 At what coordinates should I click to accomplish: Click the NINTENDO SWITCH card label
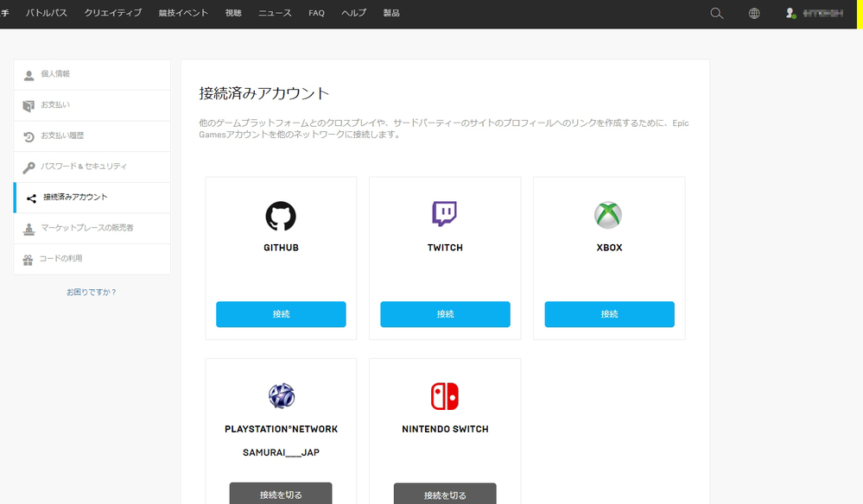445,429
